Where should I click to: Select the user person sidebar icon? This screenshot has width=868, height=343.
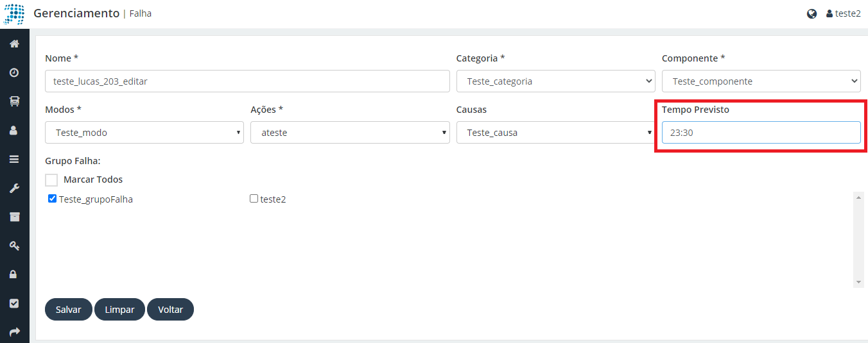14,130
